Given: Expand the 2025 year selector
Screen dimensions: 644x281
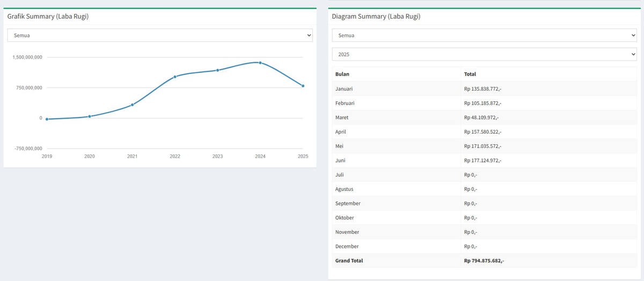Looking at the screenshot, I should point(484,55).
